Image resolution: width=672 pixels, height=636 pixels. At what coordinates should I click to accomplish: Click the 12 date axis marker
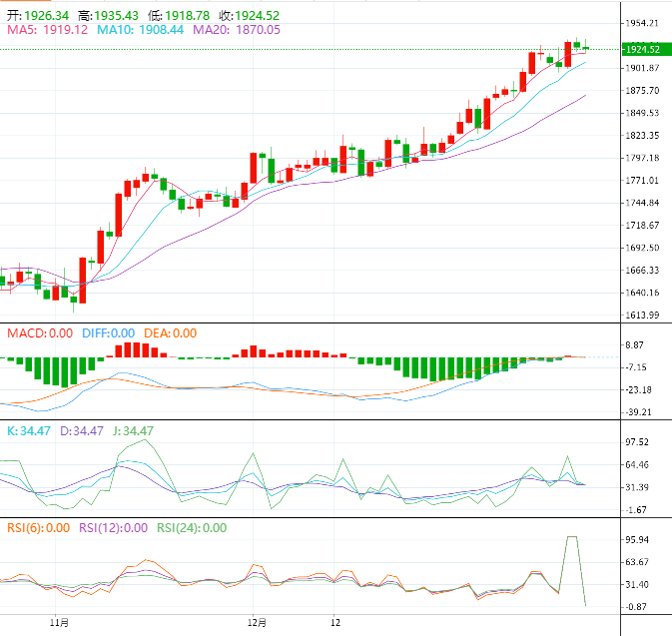point(336,623)
